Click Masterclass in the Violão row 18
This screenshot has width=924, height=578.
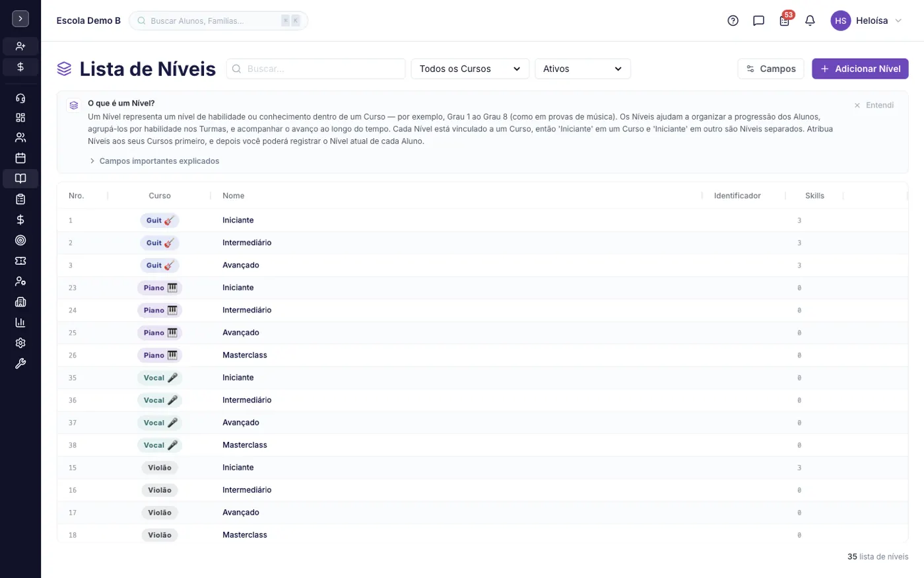point(245,534)
